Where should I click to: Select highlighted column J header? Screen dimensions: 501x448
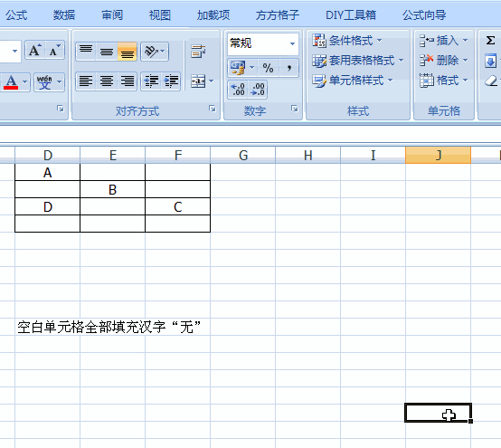click(438, 155)
